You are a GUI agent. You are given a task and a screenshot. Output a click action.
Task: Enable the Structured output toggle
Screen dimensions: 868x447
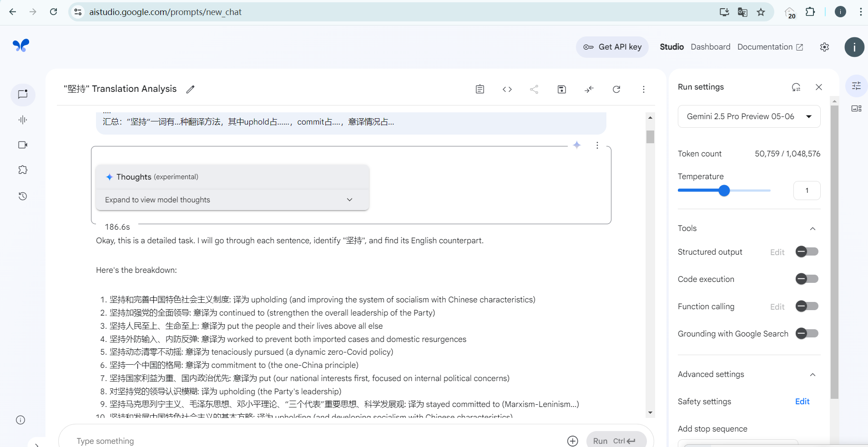click(807, 251)
